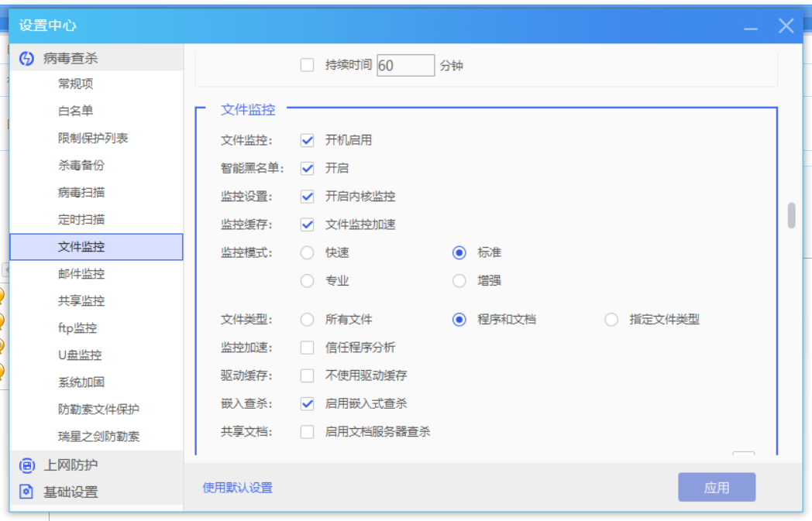This screenshot has height=521, width=812.
Task: Click the 共享文档: label
Action: (x=246, y=431)
